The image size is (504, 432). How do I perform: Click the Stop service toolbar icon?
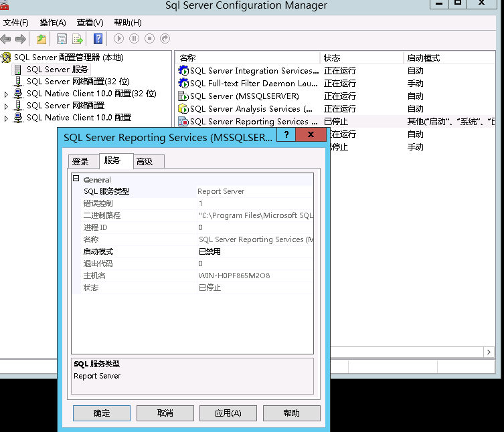point(149,39)
